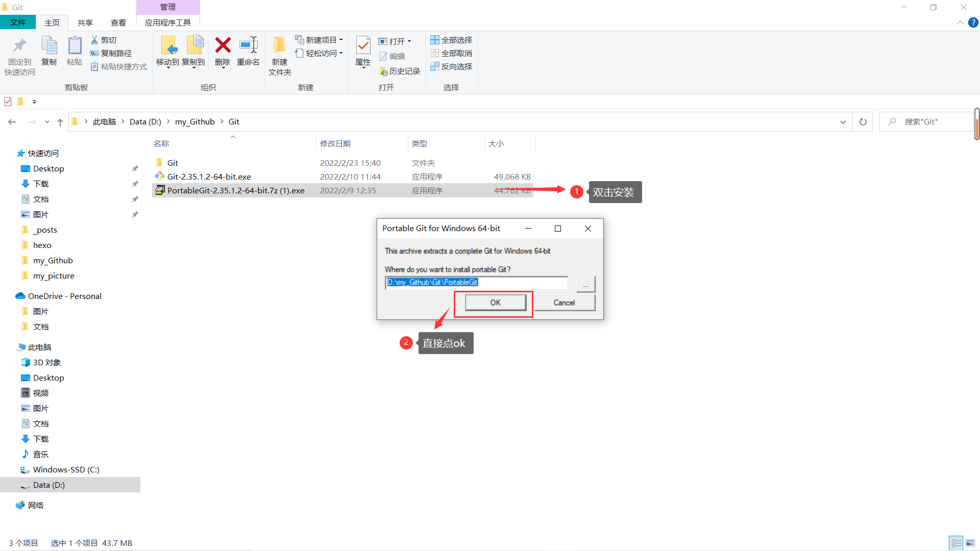Image resolution: width=980 pixels, height=551 pixels.
Task: Switch to the 应用程序工具 tab
Action: (x=168, y=22)
